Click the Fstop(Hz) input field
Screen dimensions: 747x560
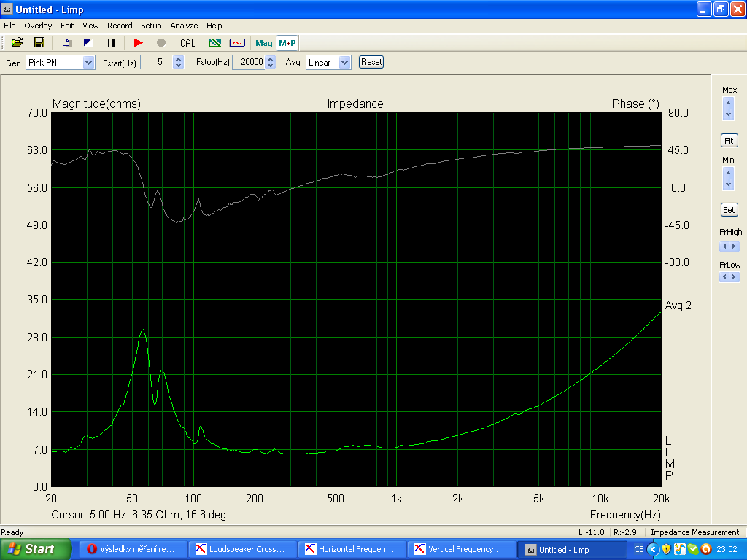pos(248,62)
